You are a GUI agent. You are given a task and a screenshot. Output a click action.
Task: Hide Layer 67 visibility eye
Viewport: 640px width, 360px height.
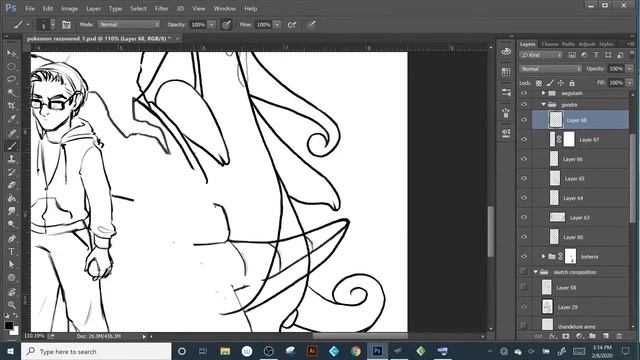[x=524, y=140]
